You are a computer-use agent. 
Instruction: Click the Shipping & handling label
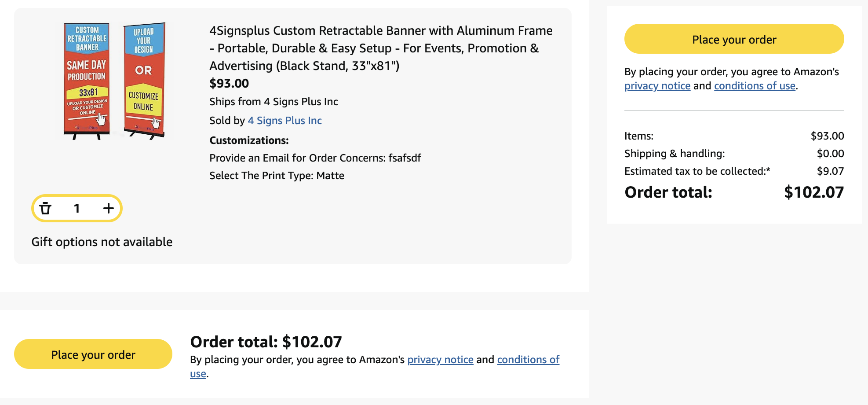click(675, 154)
